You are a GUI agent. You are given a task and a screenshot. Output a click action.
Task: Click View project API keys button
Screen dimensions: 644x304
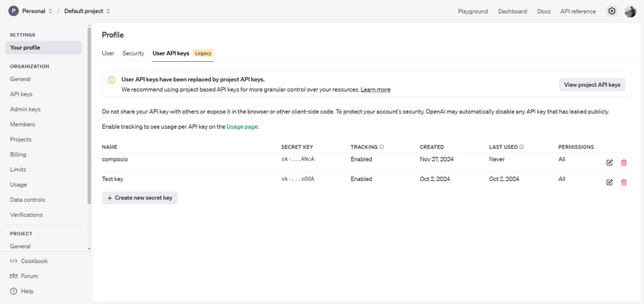click(x=592, y=84)
